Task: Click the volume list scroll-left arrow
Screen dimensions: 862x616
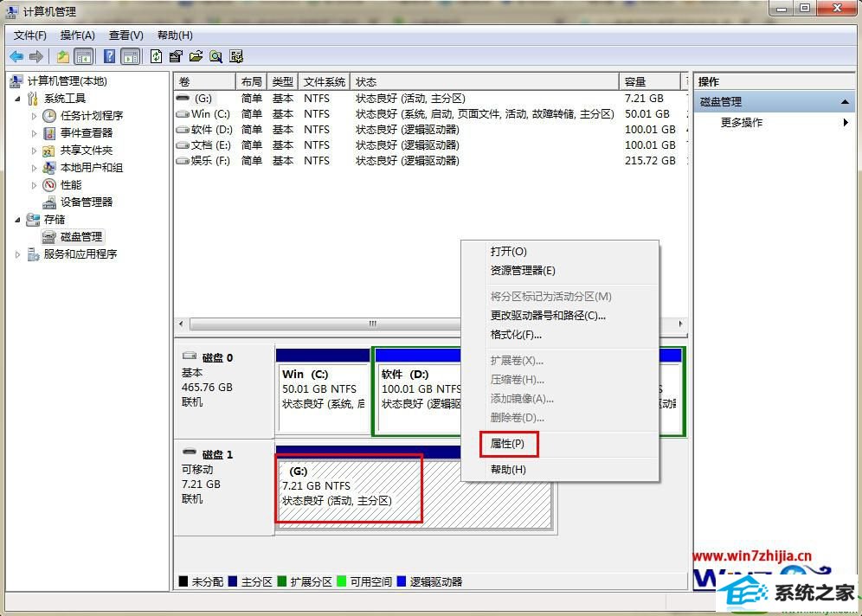Action: tap(182, 324)
